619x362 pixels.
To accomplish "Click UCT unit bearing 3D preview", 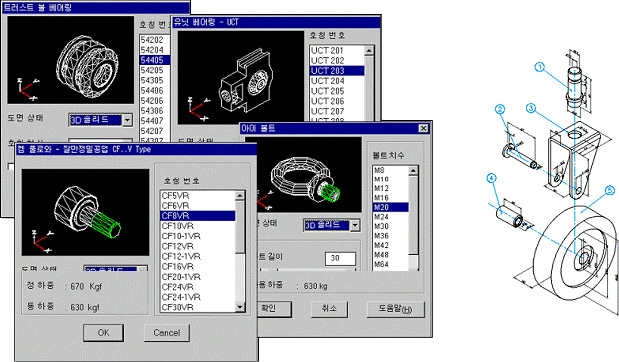I will point(241,78).
